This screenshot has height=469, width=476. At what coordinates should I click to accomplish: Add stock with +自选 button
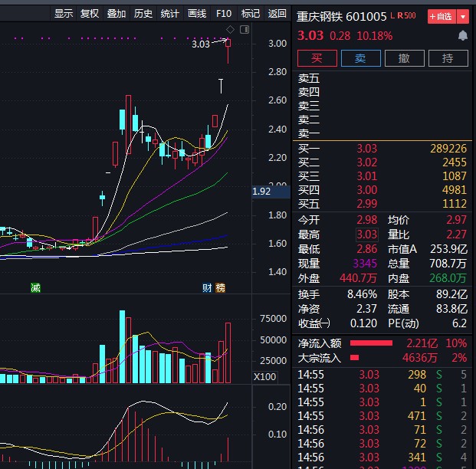(x=442, y=17)
